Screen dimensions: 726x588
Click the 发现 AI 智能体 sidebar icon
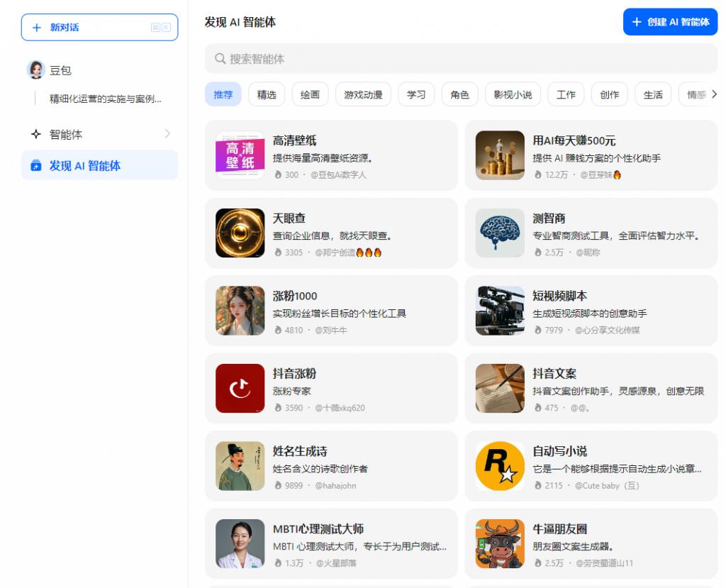click(36, 165)
